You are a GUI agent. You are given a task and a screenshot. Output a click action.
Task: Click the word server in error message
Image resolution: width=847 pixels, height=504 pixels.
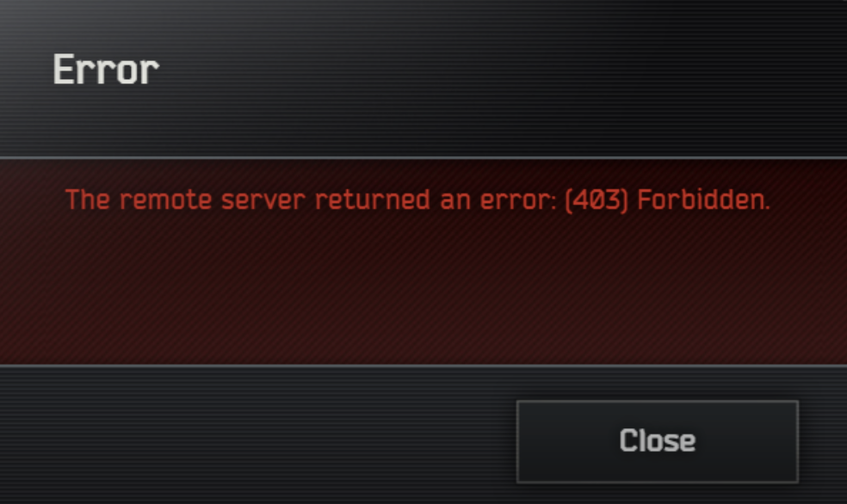(x=263, y=201)
